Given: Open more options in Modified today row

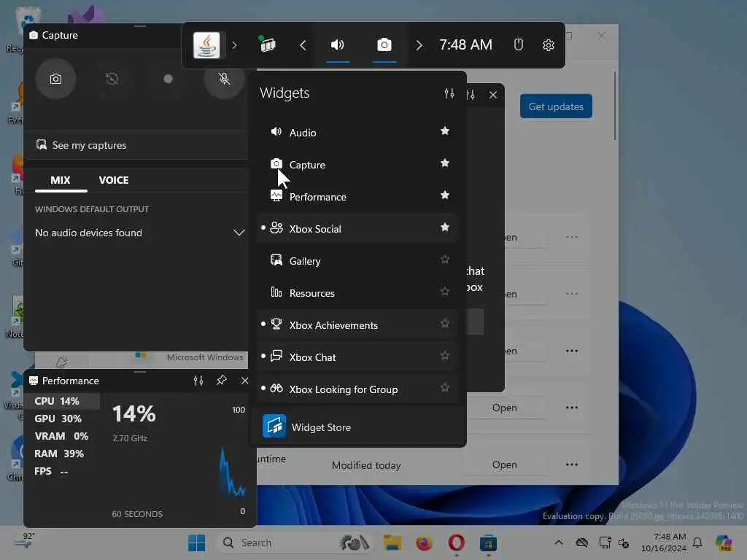Looking at the screenshot, I should coord(572,464).
